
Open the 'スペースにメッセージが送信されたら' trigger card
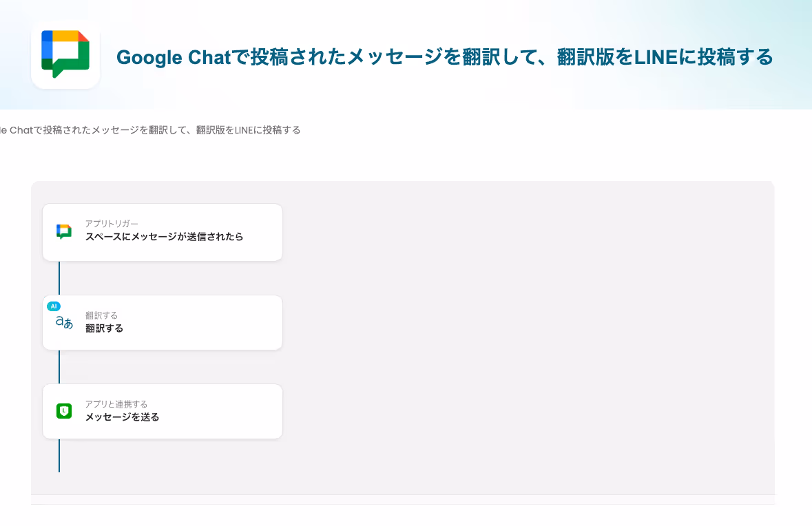tap(163, 232)
